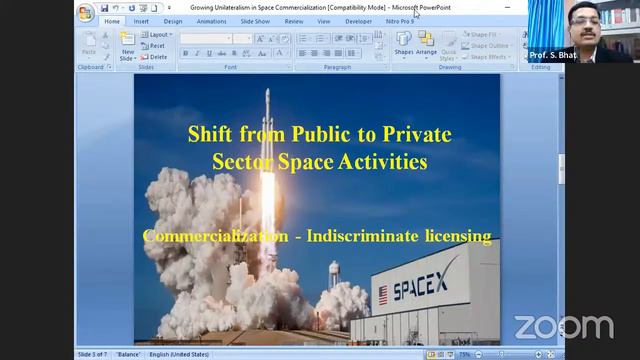Toggle Strikethrough formatting
This screenshot has width=640, height=360.
pos(222,53)
